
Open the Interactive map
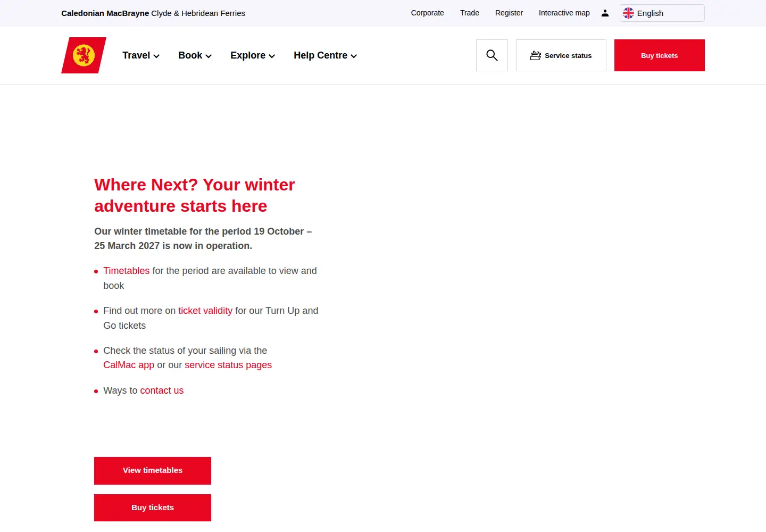[x=564, y=13]
